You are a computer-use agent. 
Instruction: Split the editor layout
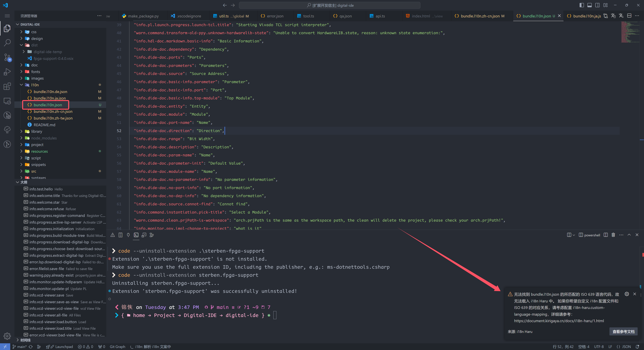629,16
